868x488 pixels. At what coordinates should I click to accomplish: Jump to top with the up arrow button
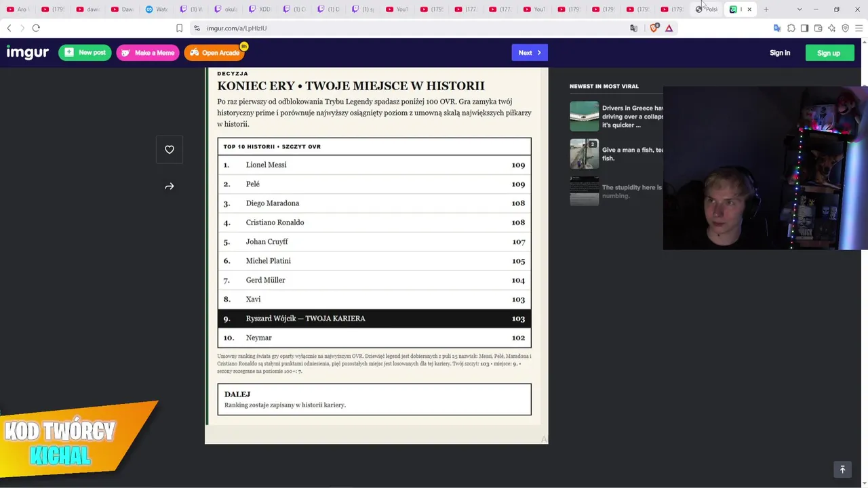point(843,469)
